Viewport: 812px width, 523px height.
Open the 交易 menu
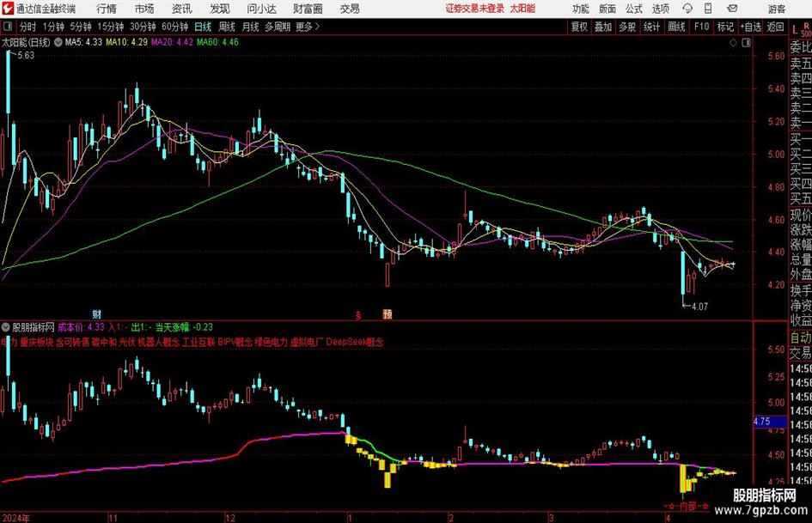pos(350,9)
